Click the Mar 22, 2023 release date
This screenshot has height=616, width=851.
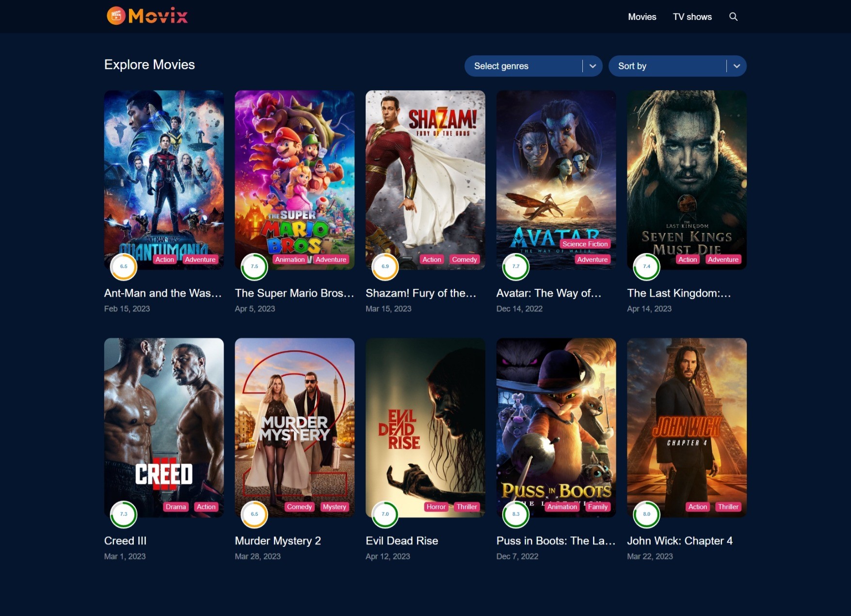coord(650,556)
